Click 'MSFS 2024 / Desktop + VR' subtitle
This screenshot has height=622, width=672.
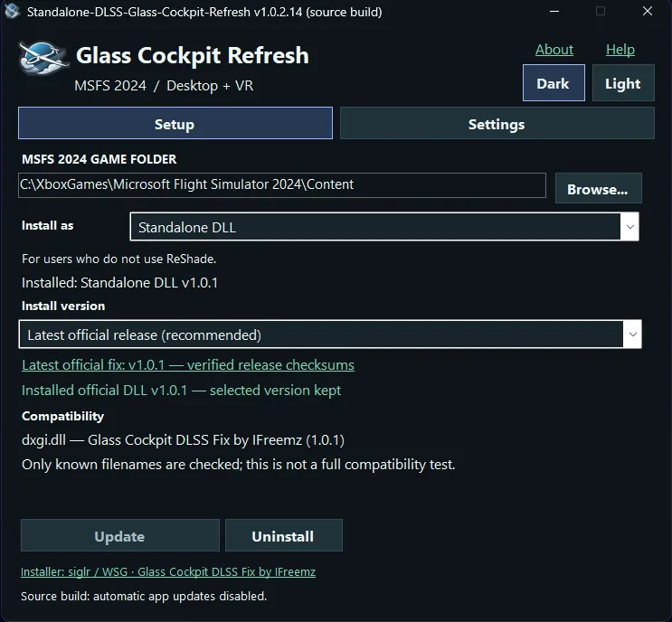coord(164,86)
